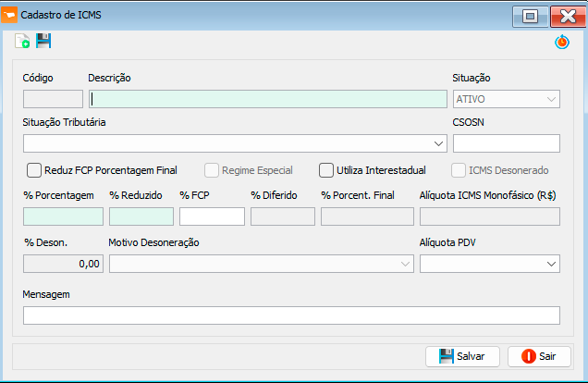This screenshot has height=383, width=588.
Task: Enable the Utiliza Interestadual checkbox
Action: pyautogui.click(x=326, y=170)
